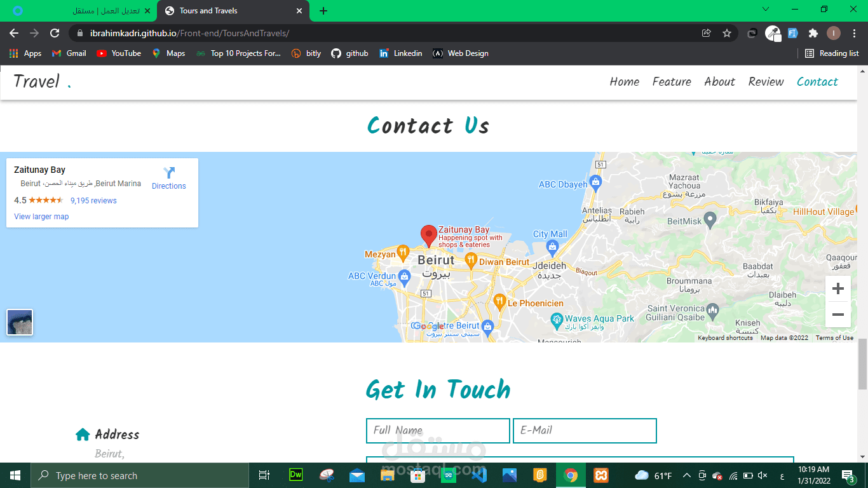Show hidden system tray icons chevron
Screen dimensions: 868x488
coord(687,475)
